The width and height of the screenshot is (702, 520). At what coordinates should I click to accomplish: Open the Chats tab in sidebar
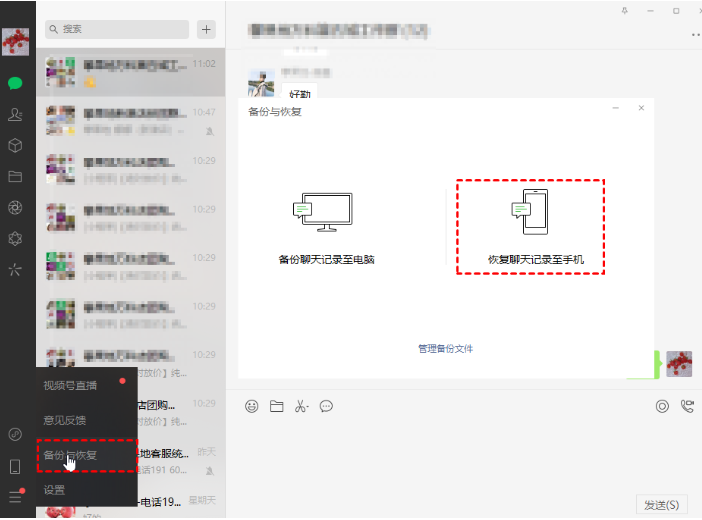[x=15, y=83]
